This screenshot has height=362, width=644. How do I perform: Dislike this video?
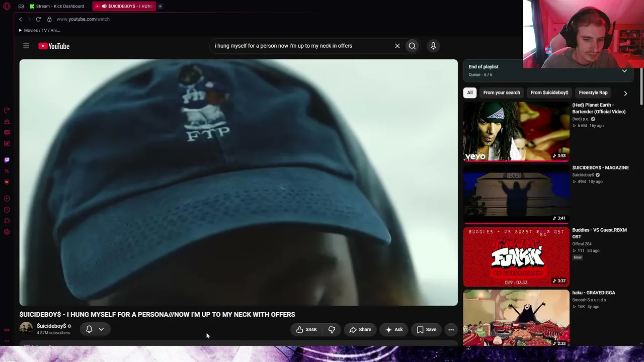tap(332, 330)
